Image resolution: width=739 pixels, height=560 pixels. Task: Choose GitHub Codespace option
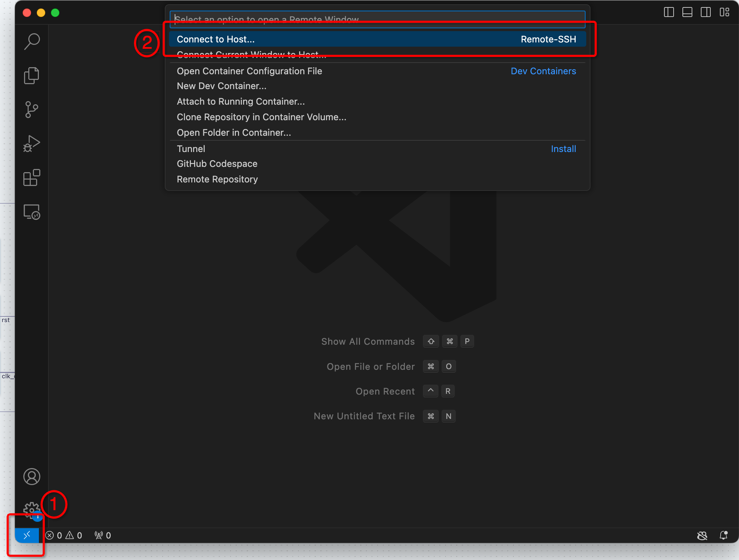click(x=377, y=164)
